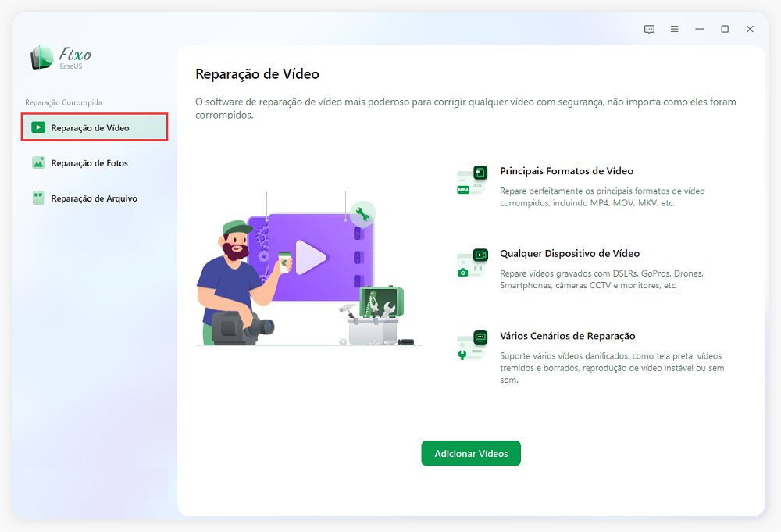Click the description starting 'O software de reparação'

465,108
